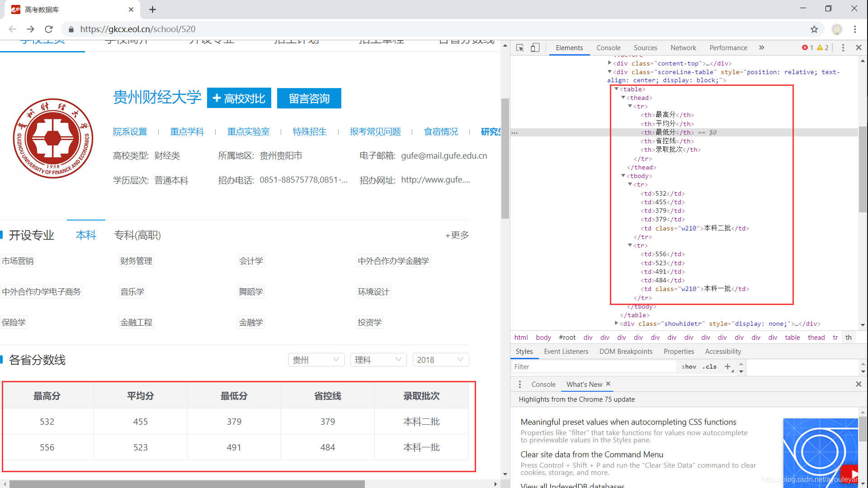868x488 pixels.
Task: Open the Chrome profile avatar
Action: click(x=837, y=29)
